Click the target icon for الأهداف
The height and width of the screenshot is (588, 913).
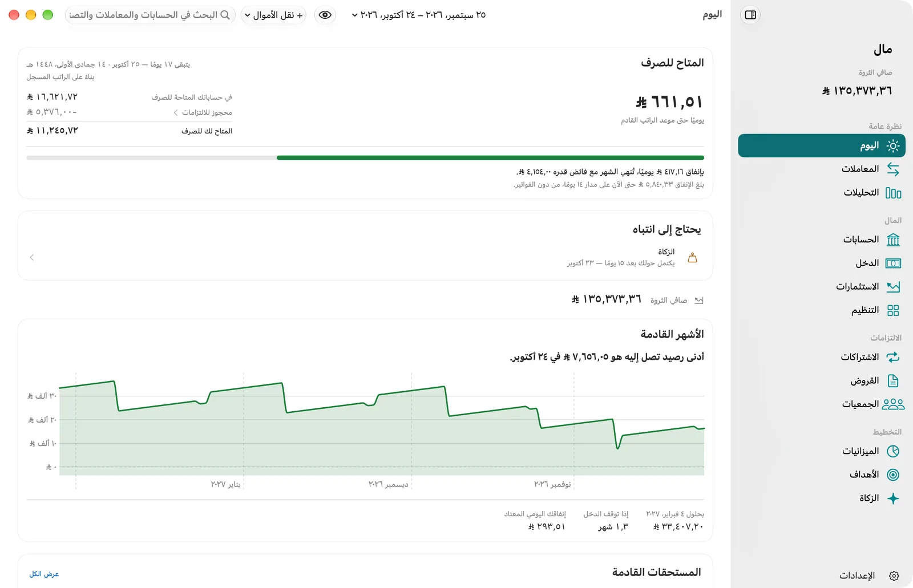click(x=893, y=475)
